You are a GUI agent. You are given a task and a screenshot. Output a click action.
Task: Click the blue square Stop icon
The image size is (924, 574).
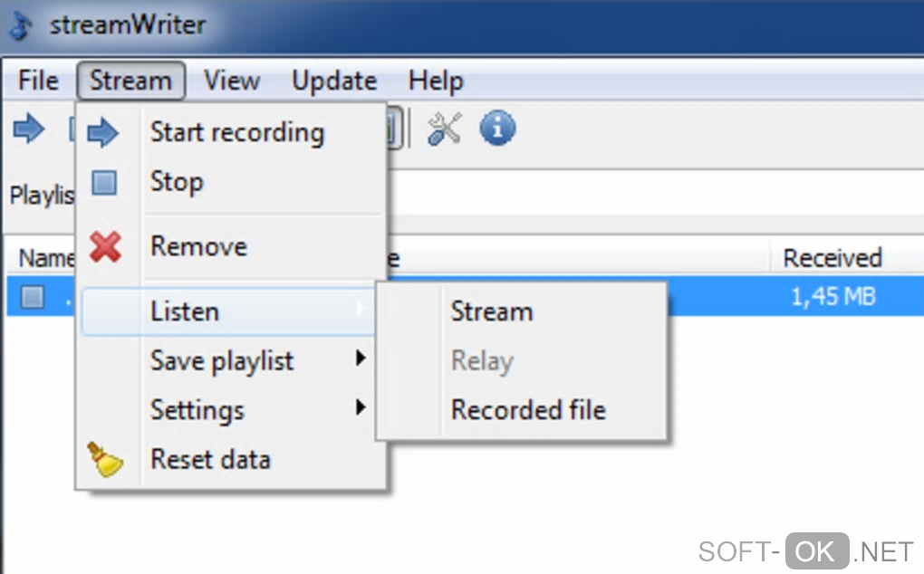click(x=105, y=183)
